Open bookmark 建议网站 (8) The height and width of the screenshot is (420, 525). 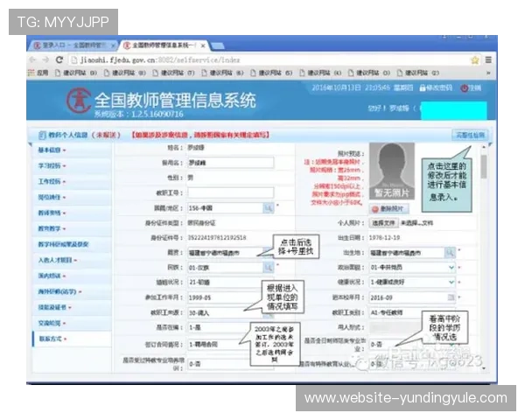pos(124,73)
